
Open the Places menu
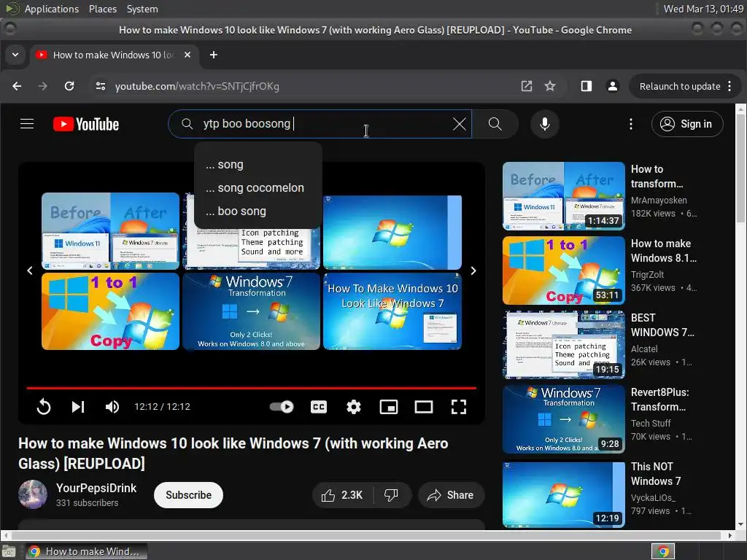[103, 9]
